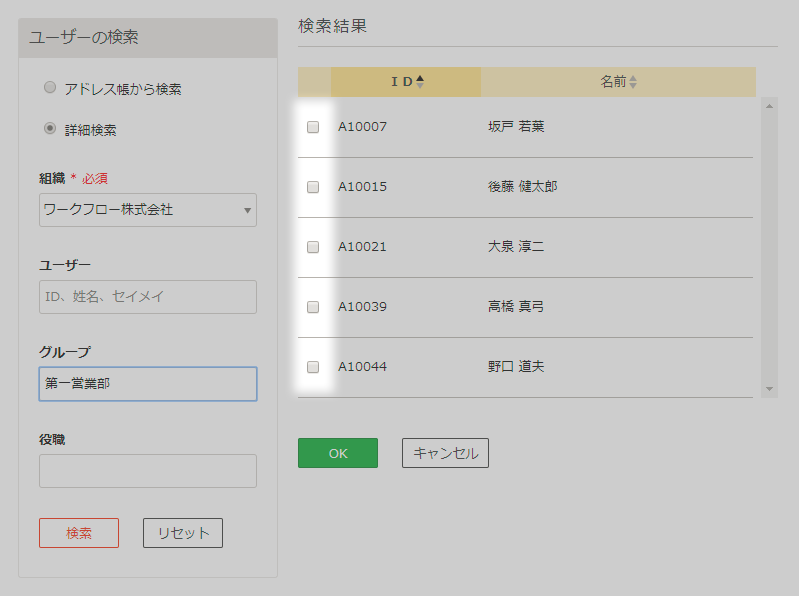This screenshot has height=596, width=803.
Task: Select the アドレス帳から検索 radio button
Action: (x=50, y=88)
